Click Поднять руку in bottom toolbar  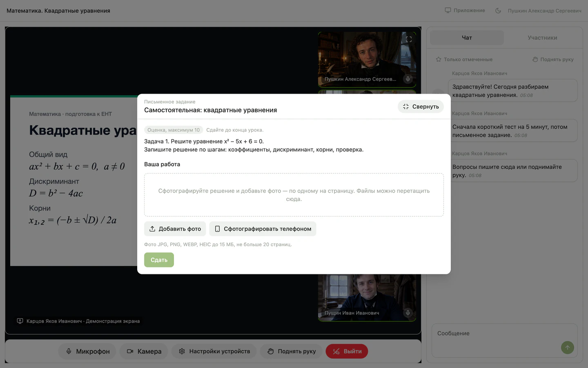tap(292, 351)
